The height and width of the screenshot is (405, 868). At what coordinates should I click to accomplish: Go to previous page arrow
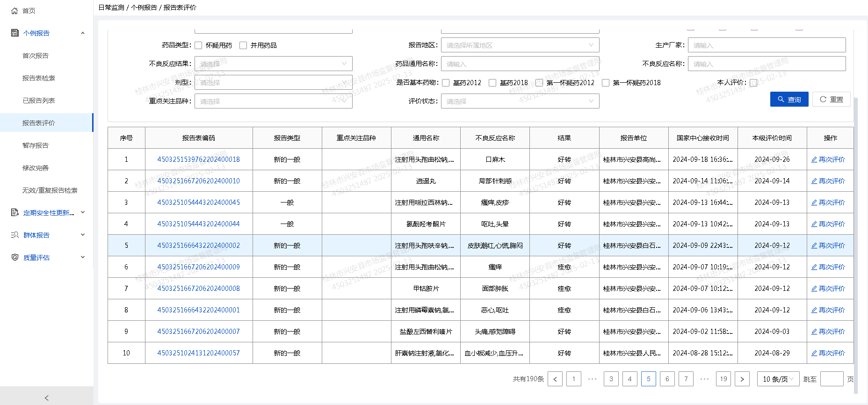point(555,379)
